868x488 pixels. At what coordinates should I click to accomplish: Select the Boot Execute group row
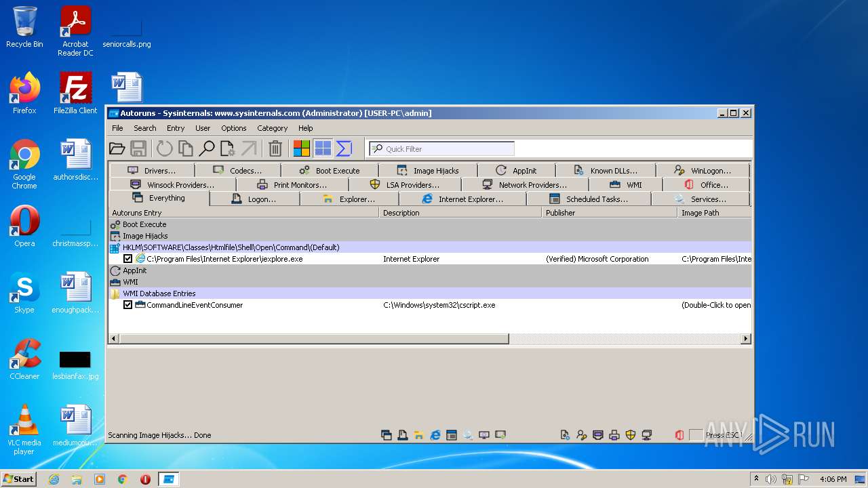point(430,224)
